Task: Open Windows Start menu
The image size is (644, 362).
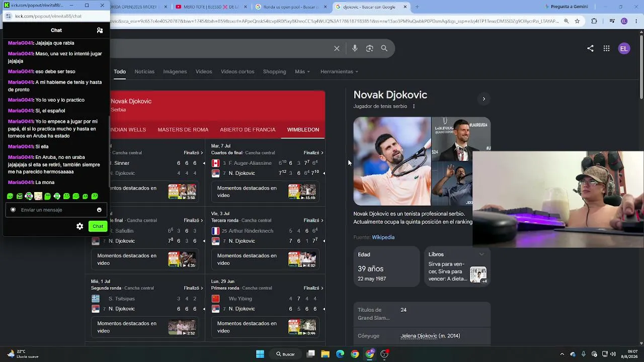Action: tap(260, 354)
